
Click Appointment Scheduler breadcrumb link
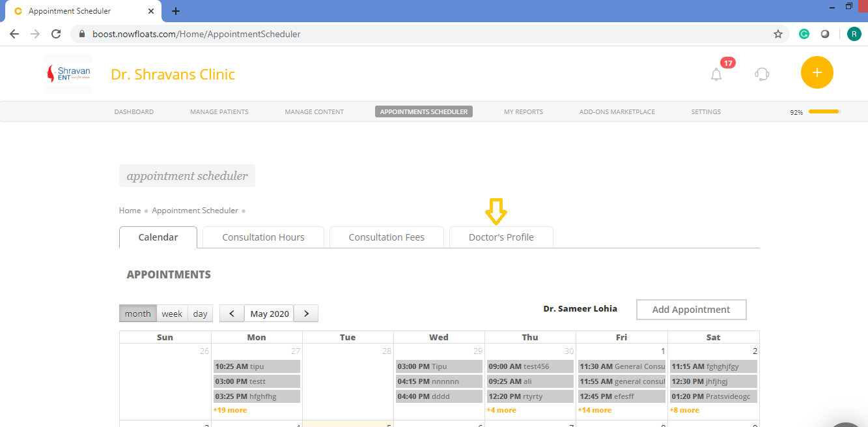coord(195,211)
